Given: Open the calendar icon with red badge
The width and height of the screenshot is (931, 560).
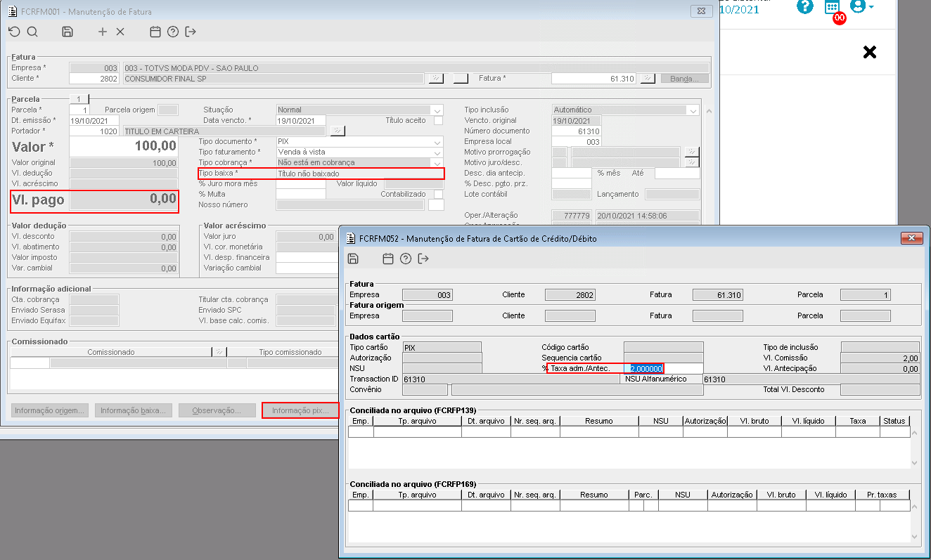Looking at the screenshot, I should tap(833, 8).
